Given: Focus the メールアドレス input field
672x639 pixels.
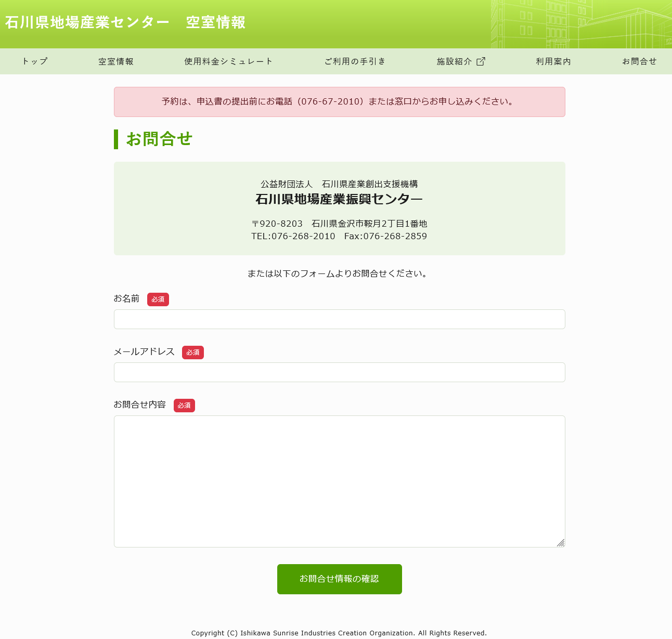Looking at the screenshot, I should (x=340, y=372).
